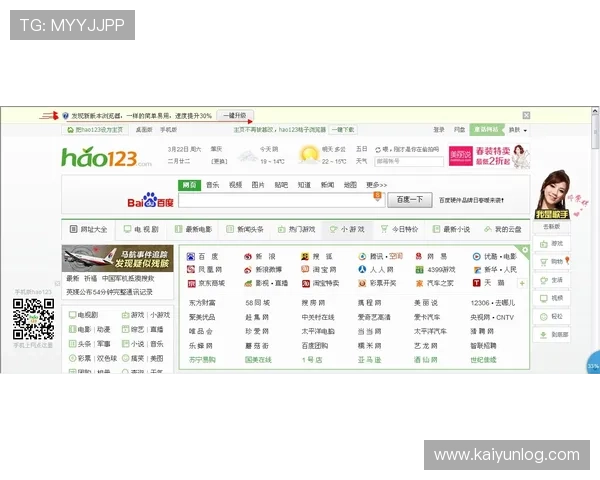Close the browser upgrade notification bar

click(527, 115)
